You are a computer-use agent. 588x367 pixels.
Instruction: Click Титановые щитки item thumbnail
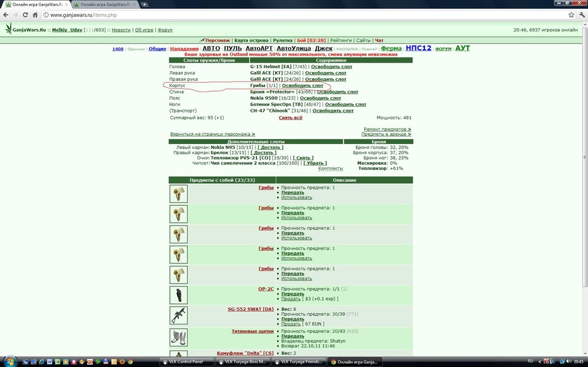(178, 337)
